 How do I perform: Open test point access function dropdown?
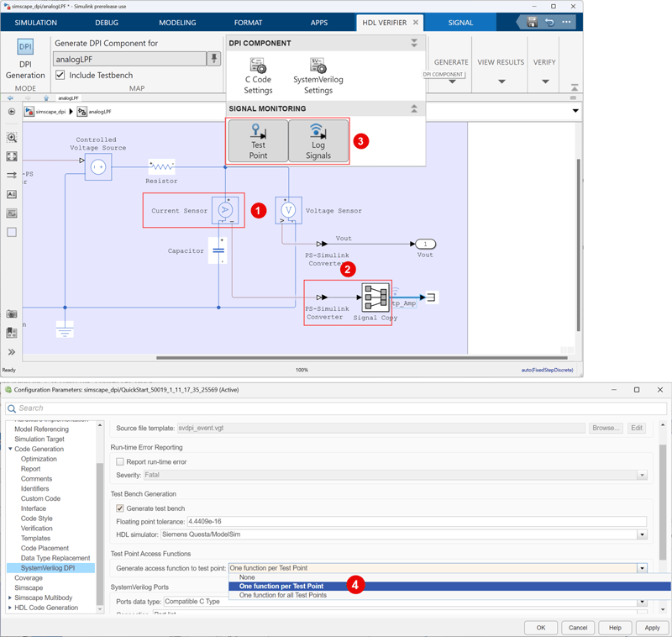(x=642, y=568)
